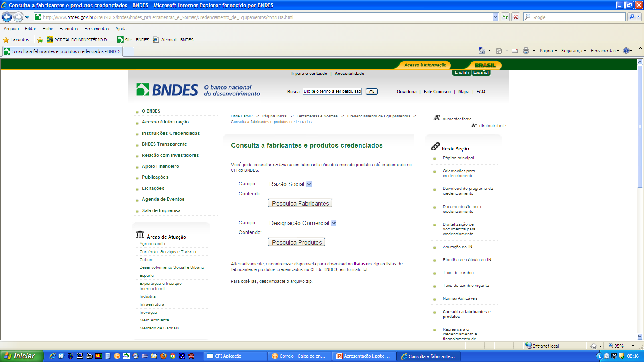Launch media player from quick launch bar

pyautogui.click(x=136, y=356)
